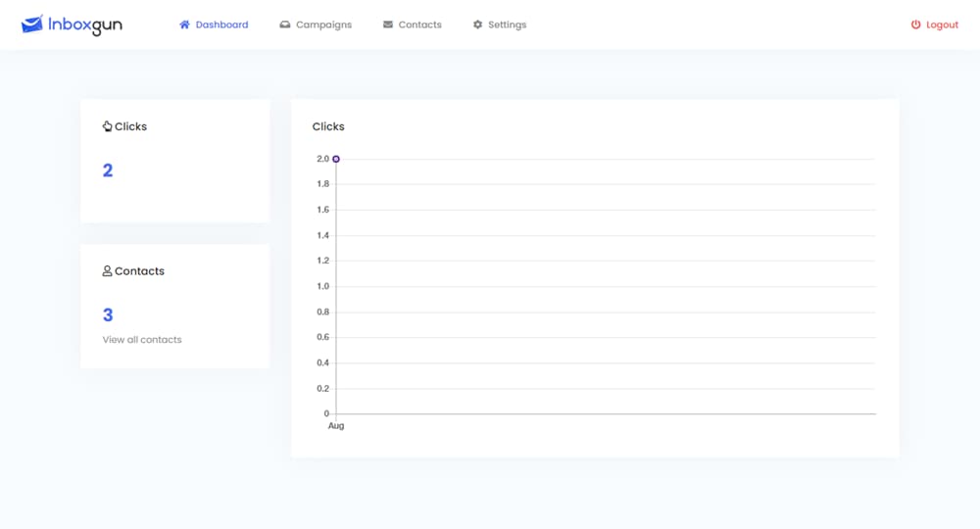Click the Campaigns inbox tray icon
This screenshot has width=980, height=529.
[285, 24]
